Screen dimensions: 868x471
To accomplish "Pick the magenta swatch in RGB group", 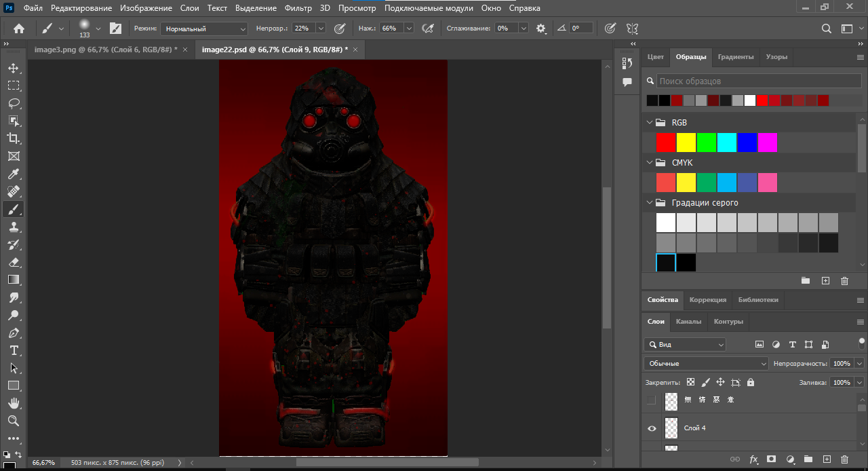I will coord(768,143).
